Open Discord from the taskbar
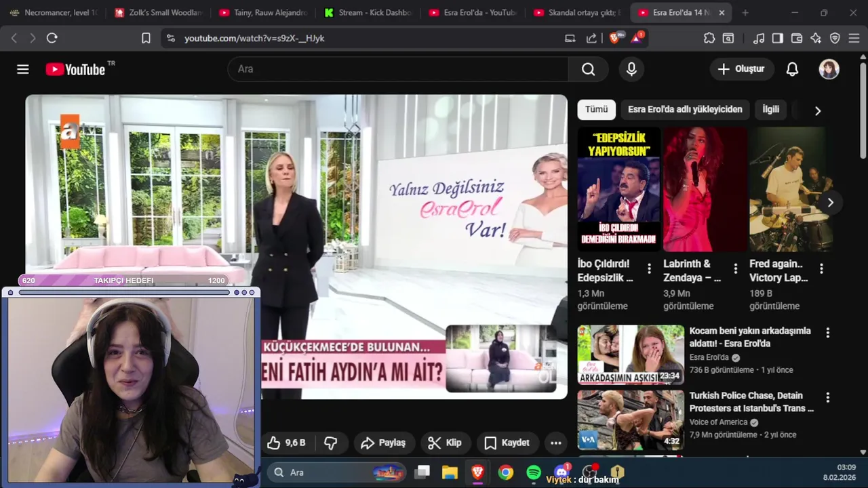868x488 pixels. coord(561,472)
